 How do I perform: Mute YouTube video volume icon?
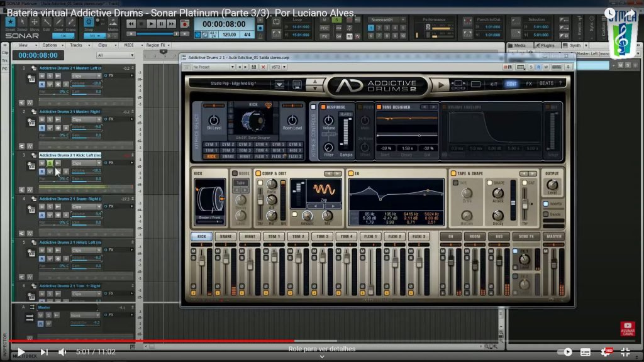click(62, 352)
